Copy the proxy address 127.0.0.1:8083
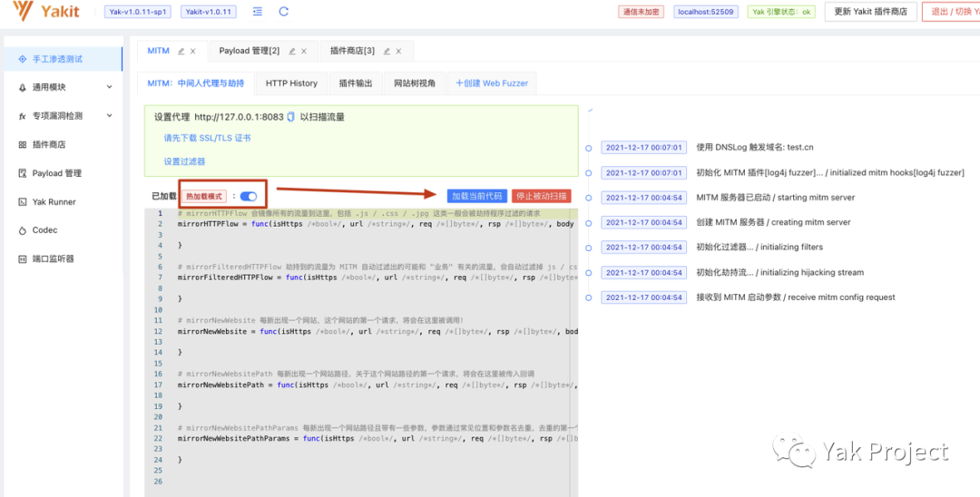The image size is (980, 497). 290,117
